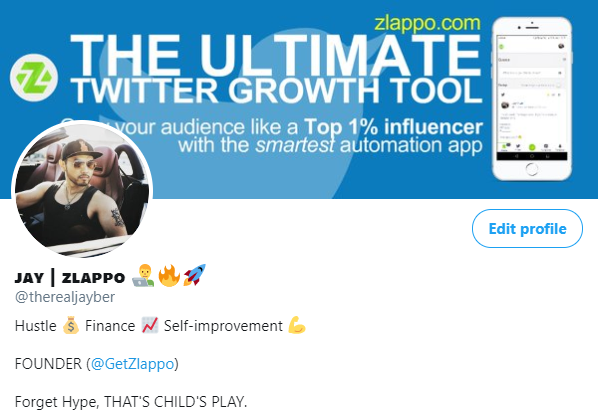Click the flexed biceps emoji in bio
The height and width of the screenshot is (414, 598).
(297, 325)
